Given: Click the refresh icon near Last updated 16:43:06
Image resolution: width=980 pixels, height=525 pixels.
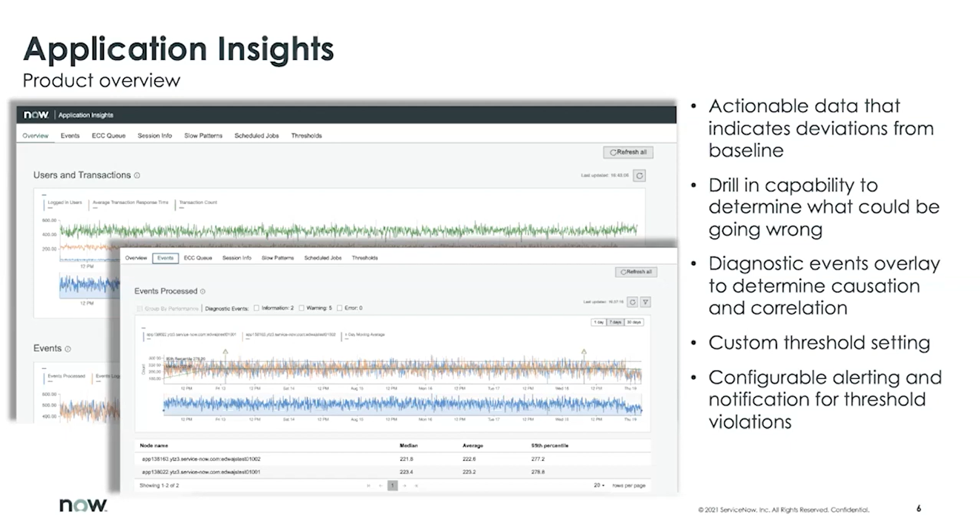Looking at the screenshot, I should pyautogui.click(x=640, y=175).
